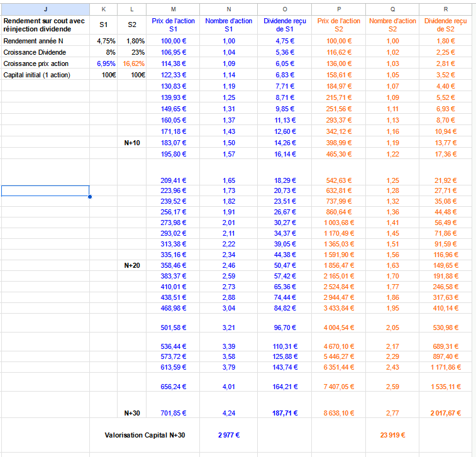Select the blue 6,95% cell
This screenshot has height=457, width=476.
[x=104, y=63]
